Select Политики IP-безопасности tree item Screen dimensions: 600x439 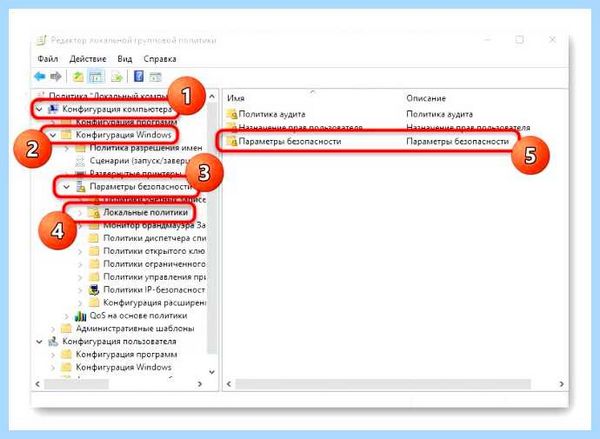154,290
